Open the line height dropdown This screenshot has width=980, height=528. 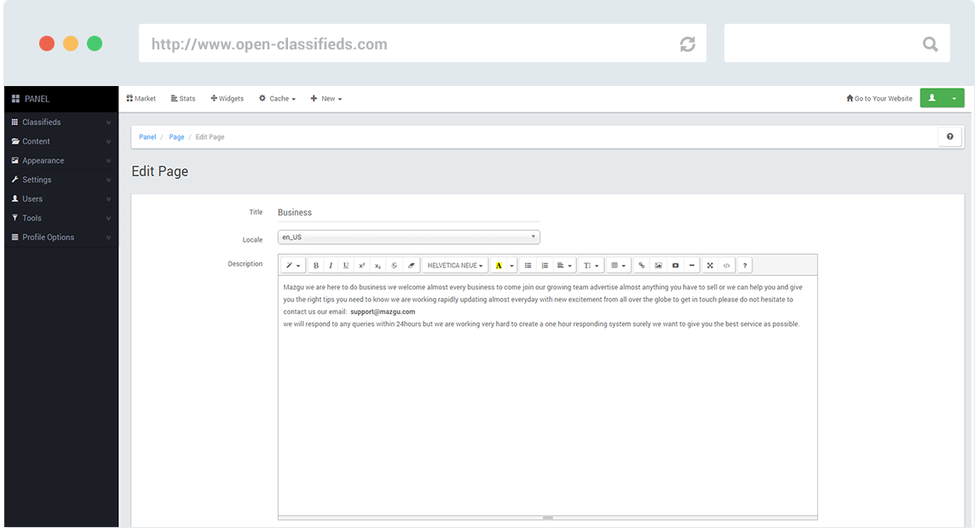click(591, 266)
